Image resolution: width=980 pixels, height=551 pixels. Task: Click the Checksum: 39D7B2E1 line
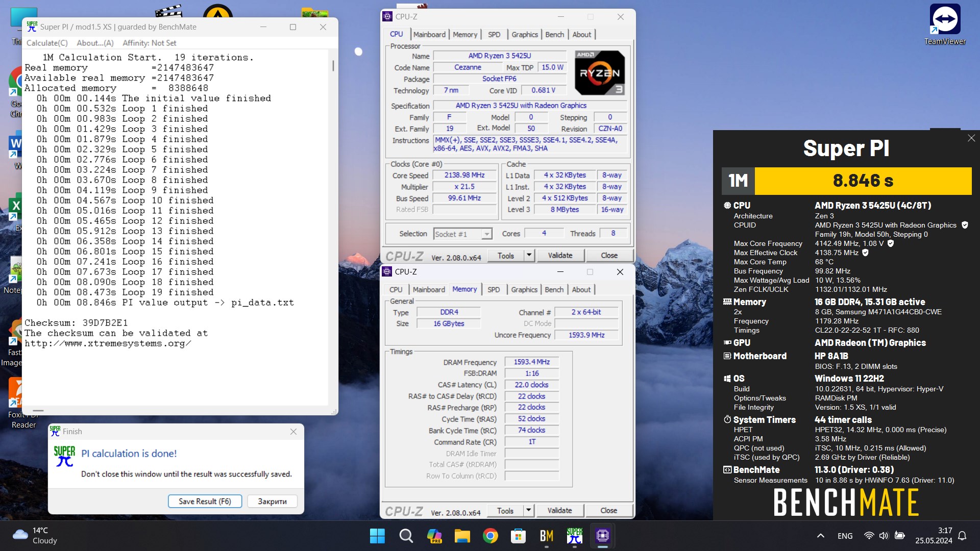coord(76,322)
